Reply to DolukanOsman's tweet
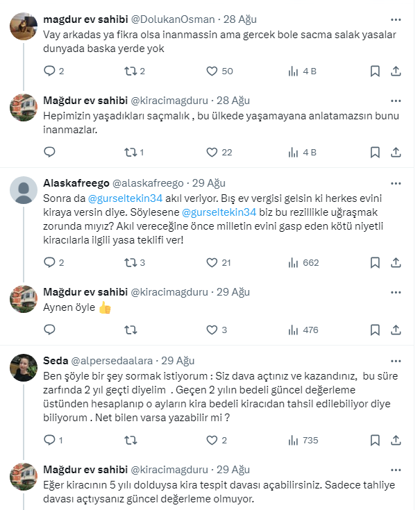The width and height of the screenshot is (420, 510). (49, 71)
